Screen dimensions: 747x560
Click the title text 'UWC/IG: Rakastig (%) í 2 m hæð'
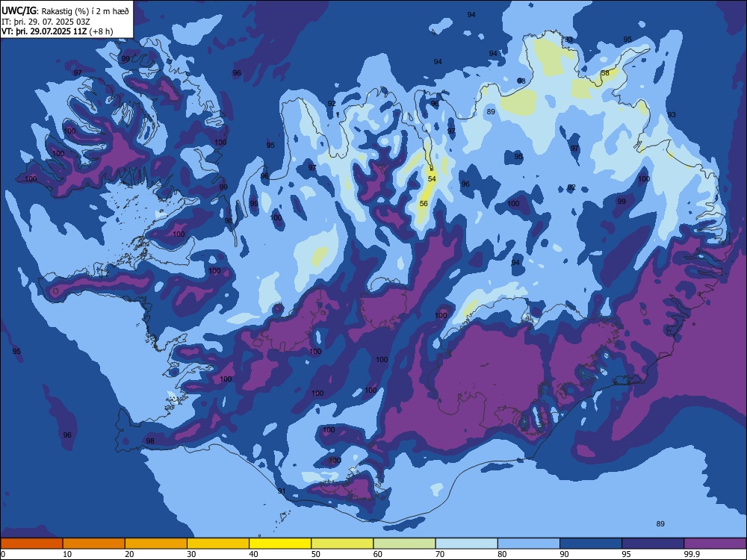[x=65, y=11]
